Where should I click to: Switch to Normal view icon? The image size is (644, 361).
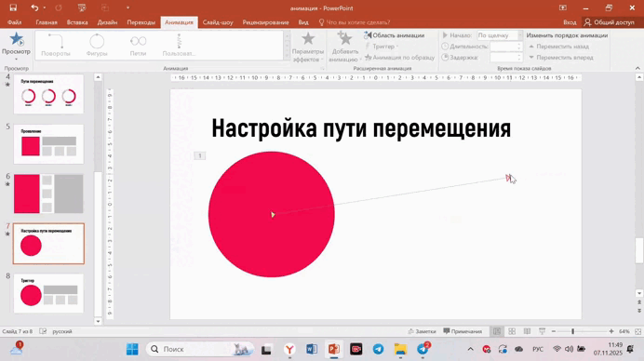(x=497, y=331)
